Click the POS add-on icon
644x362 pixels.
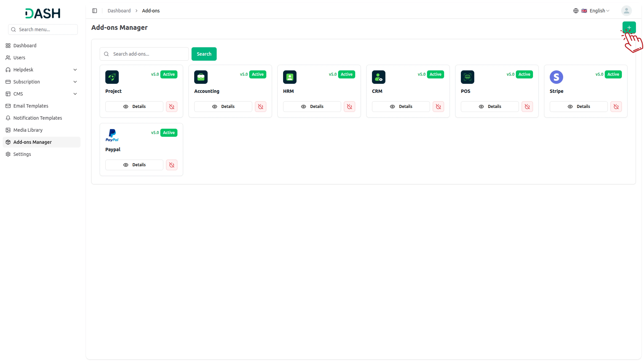(x=467, y=77)
